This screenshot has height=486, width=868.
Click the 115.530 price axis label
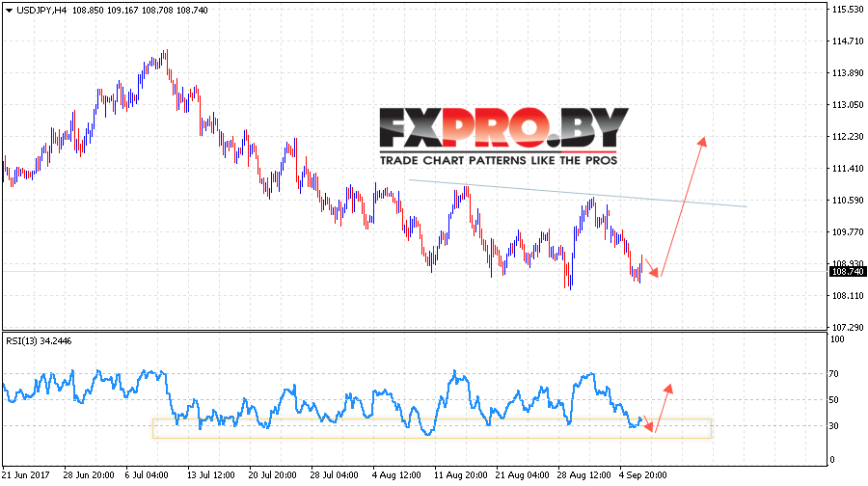pyautogui.click(x=848, y=10)
